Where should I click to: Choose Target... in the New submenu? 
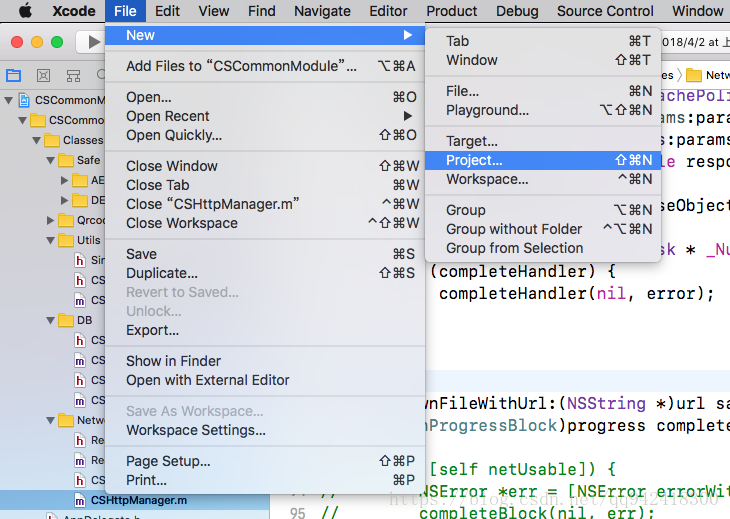[543, 141]
